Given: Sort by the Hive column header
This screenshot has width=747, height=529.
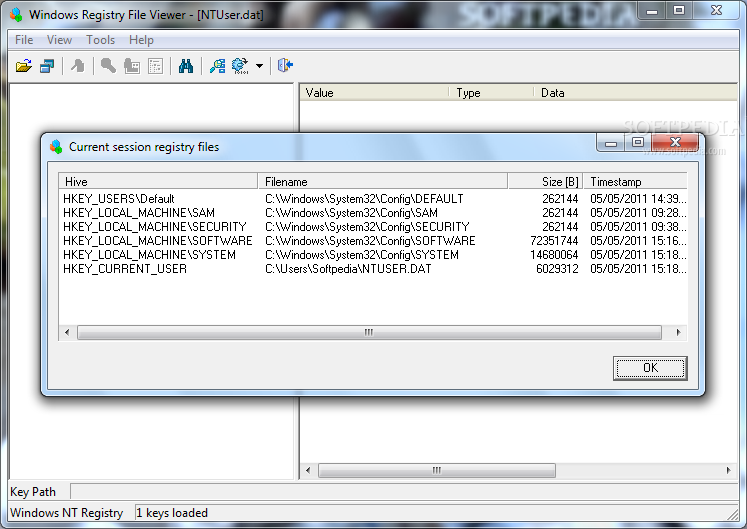Looking at the screenshot, I should coord(158,182).
